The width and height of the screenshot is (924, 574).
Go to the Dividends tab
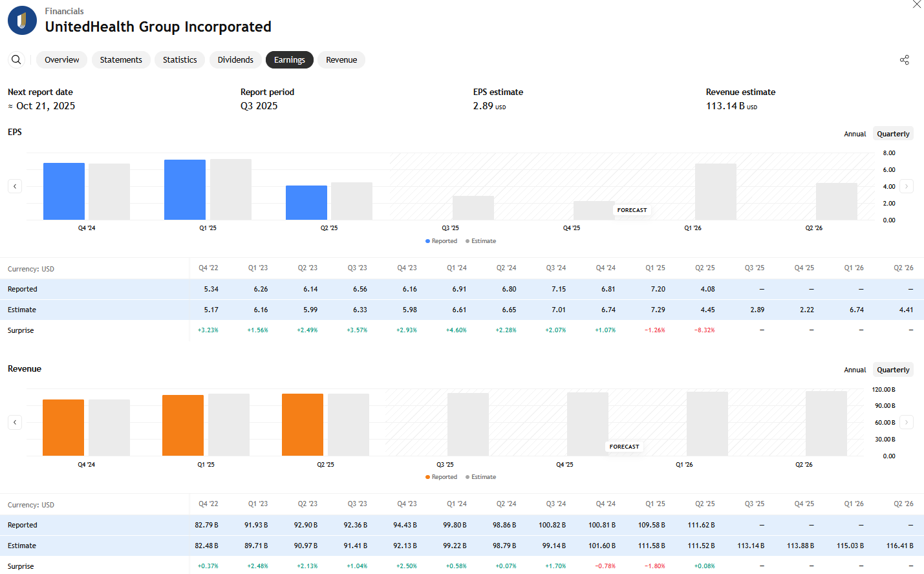[235, 59]
